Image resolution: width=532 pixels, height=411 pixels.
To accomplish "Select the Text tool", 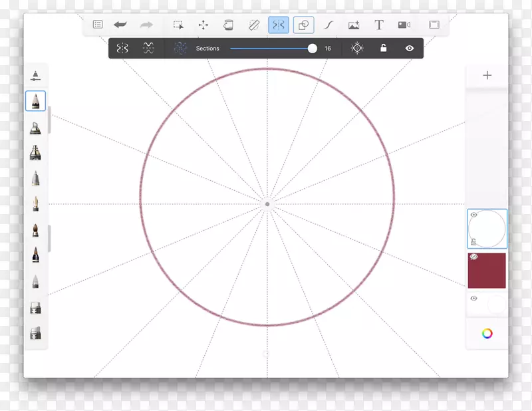I will (379, 25).
